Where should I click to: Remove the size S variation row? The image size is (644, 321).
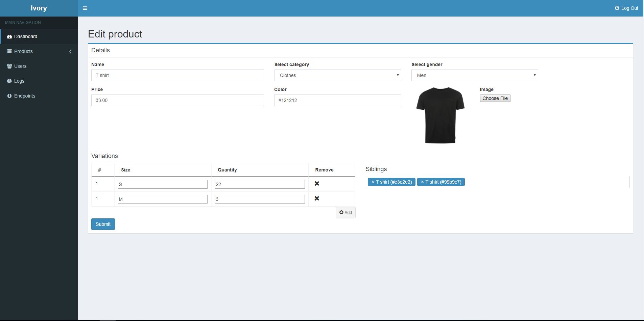click(317, 184)
